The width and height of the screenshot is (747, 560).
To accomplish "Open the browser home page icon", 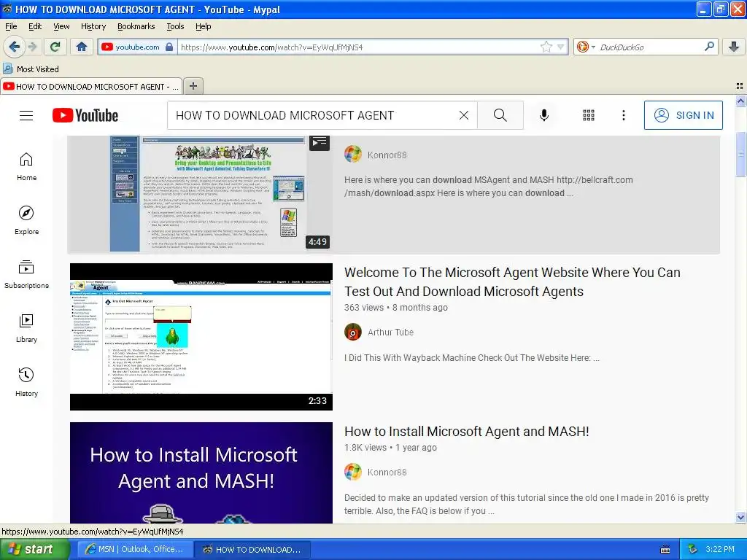I will click(82, 47).
